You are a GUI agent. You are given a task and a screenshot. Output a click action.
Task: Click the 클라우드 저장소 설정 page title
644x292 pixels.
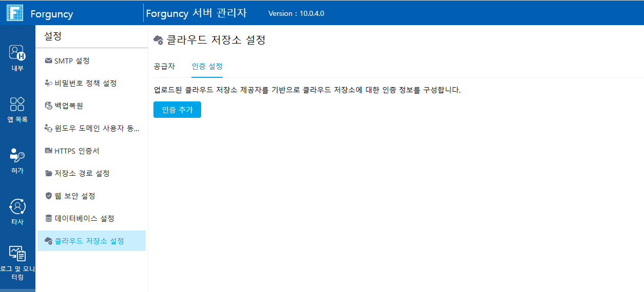click(x=216, y=40)
